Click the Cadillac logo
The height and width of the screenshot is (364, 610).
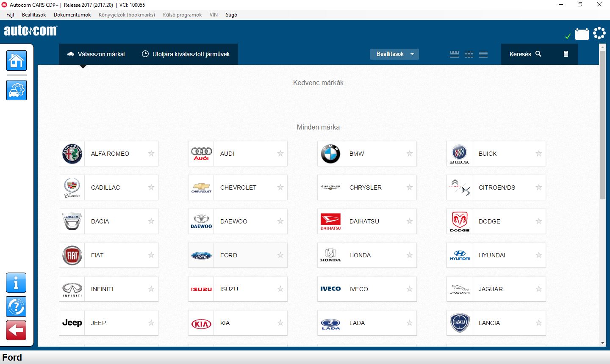tap(72, 188)
